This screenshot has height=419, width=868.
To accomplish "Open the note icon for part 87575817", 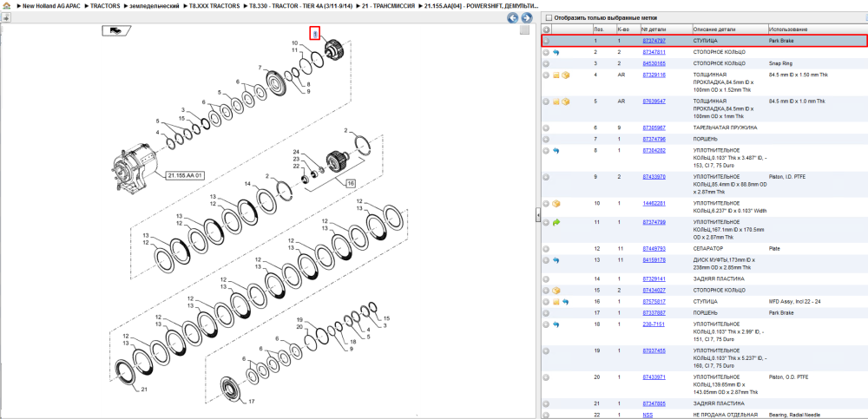I will [x=556, y=302].
